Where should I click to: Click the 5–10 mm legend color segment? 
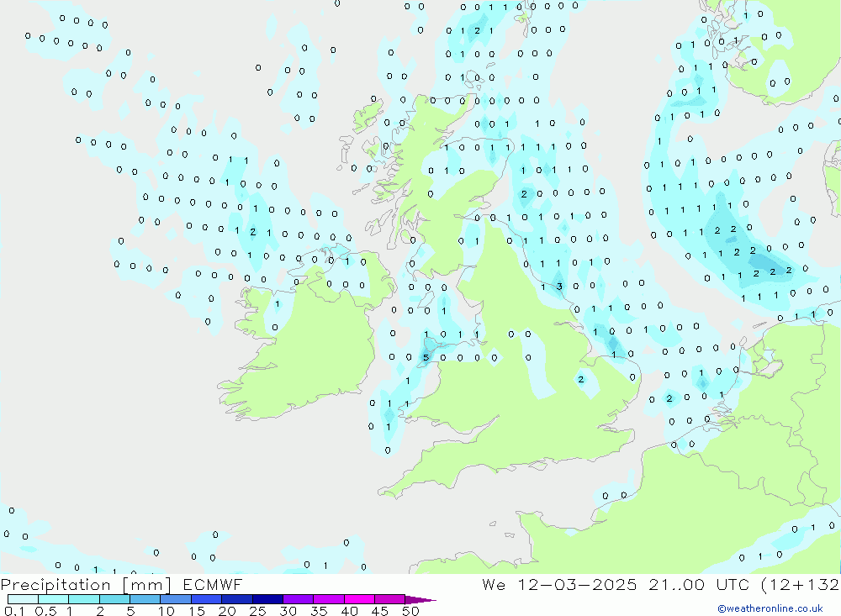(145, 599)
